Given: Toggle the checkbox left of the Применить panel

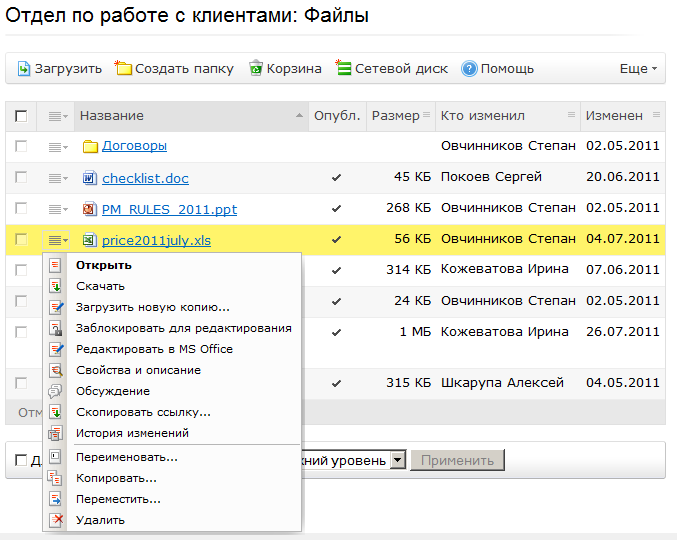Looking at the screenshot, I should click(21, 460).
